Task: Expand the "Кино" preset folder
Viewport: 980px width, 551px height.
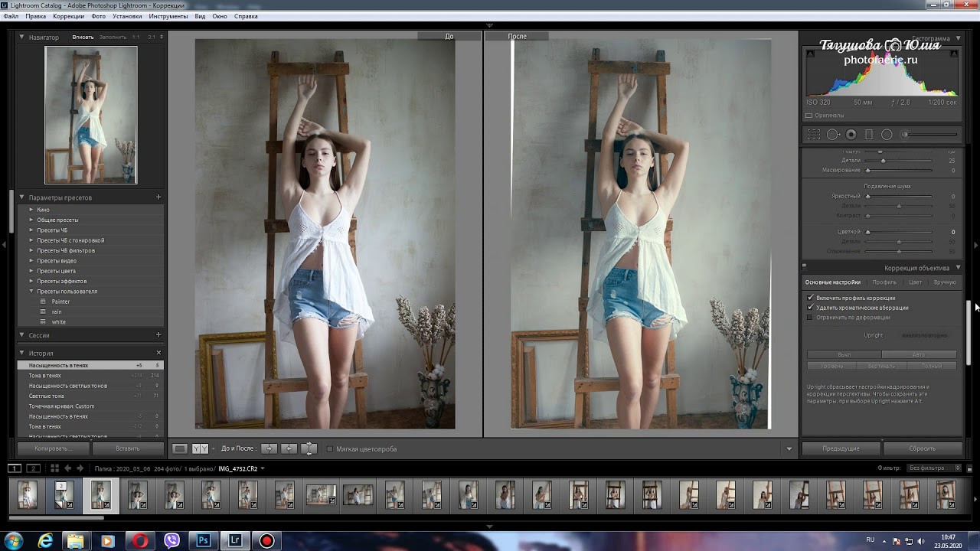Action: [x=31, y=210]
